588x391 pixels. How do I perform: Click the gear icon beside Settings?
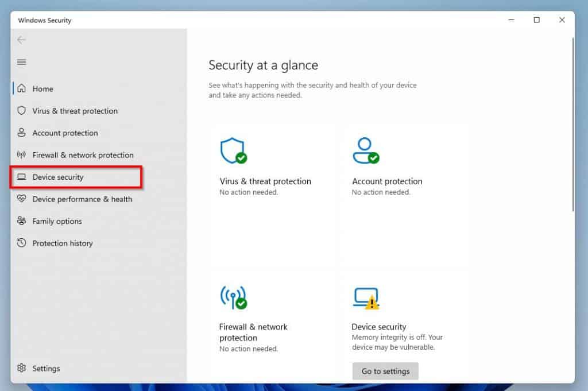[x=22, y=368]
